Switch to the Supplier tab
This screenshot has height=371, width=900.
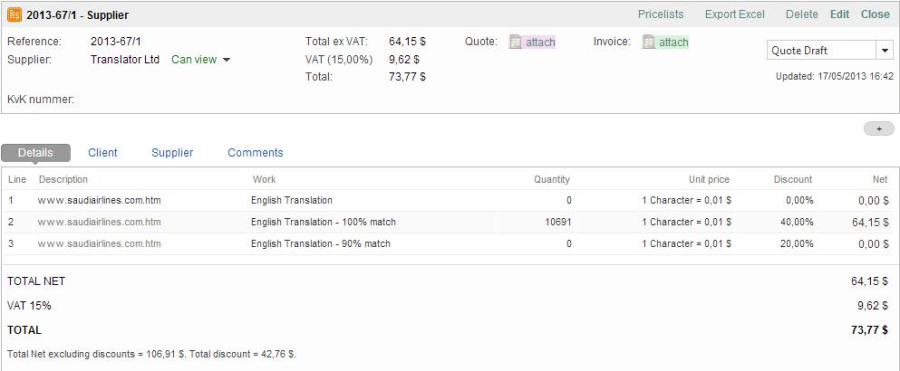click(172, 153)
